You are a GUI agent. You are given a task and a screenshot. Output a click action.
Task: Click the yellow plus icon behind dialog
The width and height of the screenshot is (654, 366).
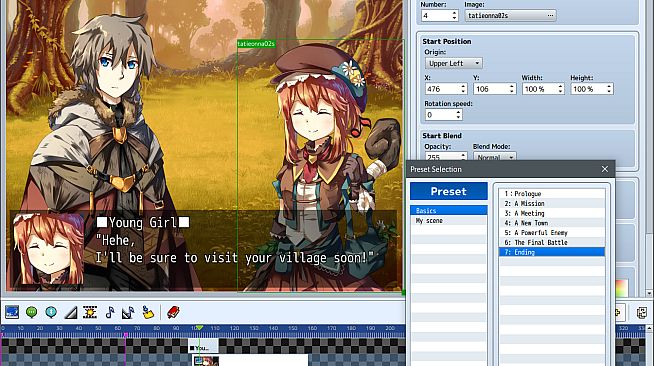tap(619, 312)
